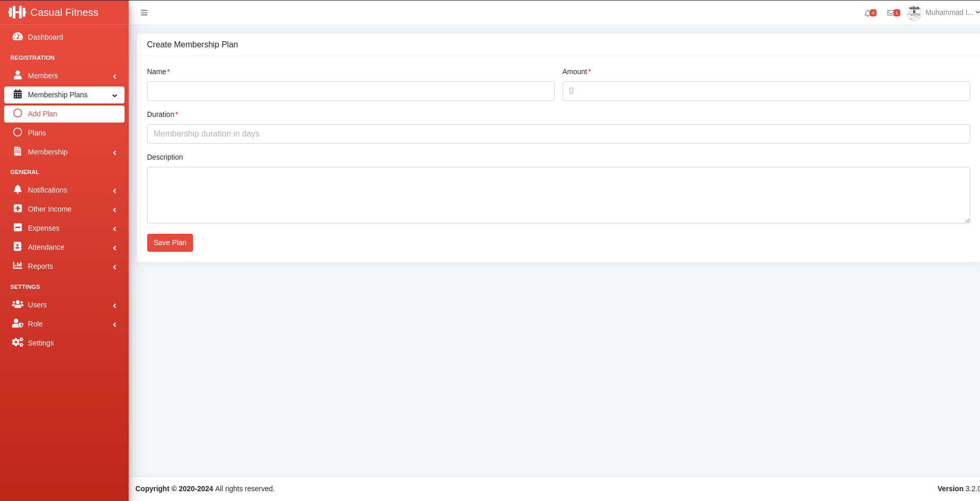Screen dimensions: 980x501
Task: Open the Other Income icon
Action: pyautogui.click(x=18, y=209)
